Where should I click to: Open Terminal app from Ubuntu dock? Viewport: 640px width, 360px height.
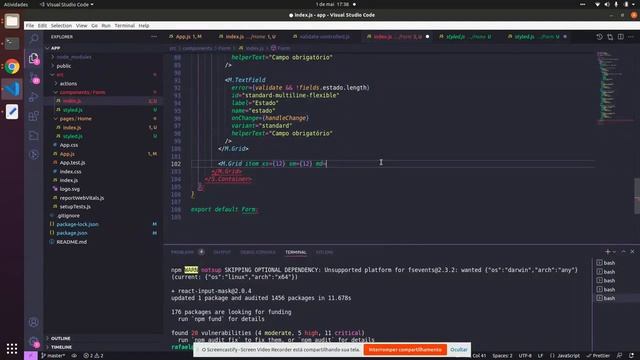point(12,43)
